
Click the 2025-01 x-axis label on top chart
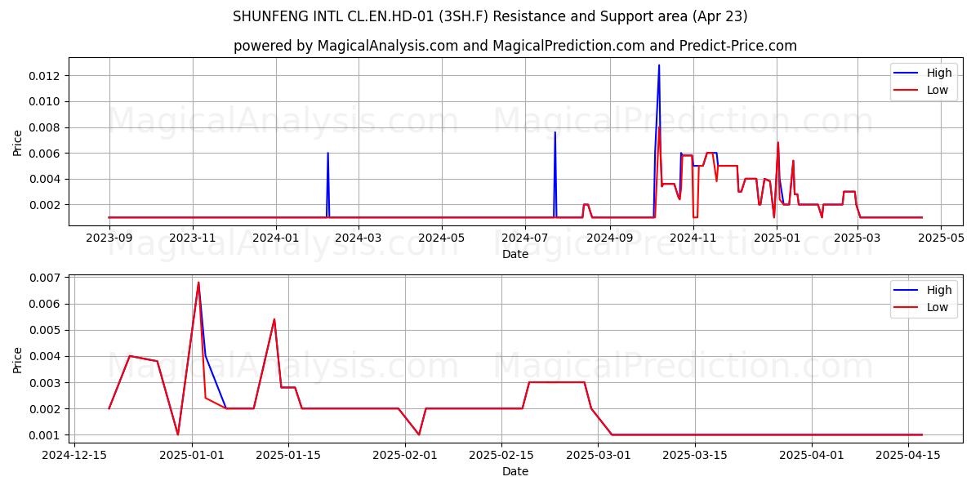click(x=776, y=238)
